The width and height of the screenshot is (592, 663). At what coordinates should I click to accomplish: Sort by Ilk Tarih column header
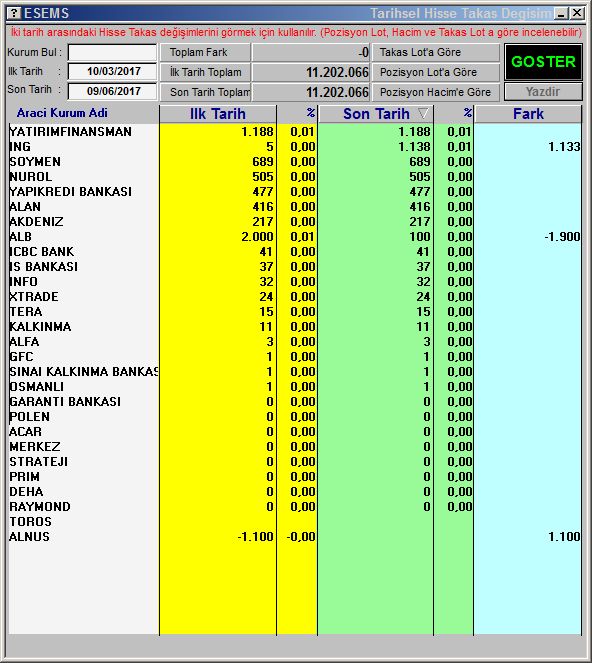coord(218,114)
